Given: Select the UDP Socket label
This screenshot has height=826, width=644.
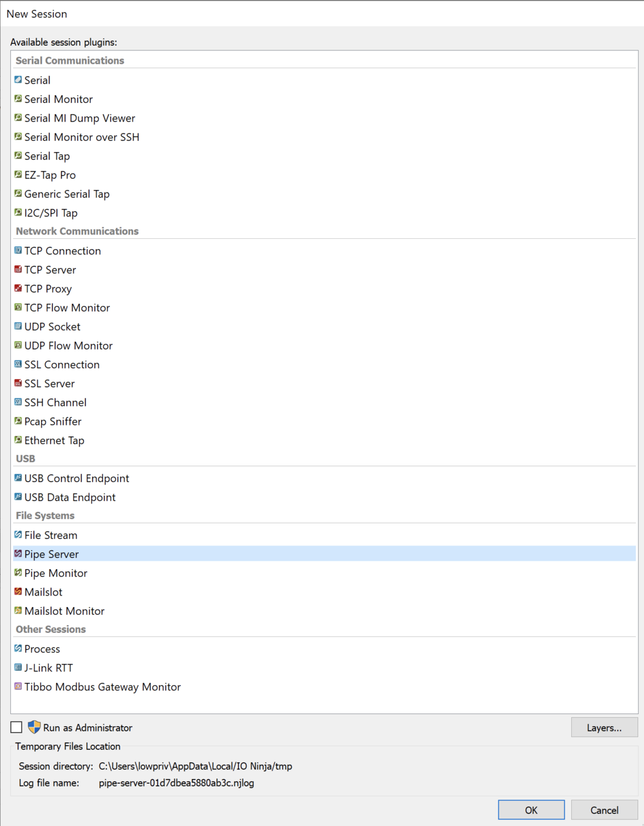Looking at the screenshot, I should click(52, 327).
